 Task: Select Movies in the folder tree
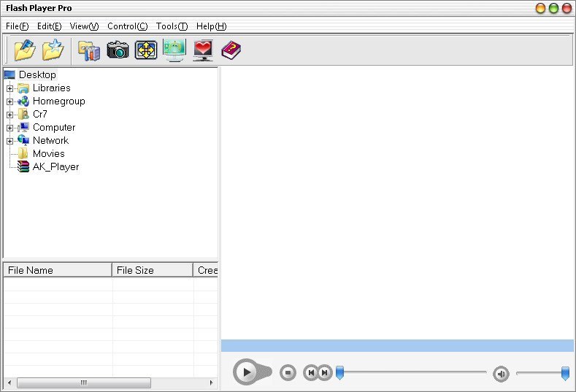[48, 153]
